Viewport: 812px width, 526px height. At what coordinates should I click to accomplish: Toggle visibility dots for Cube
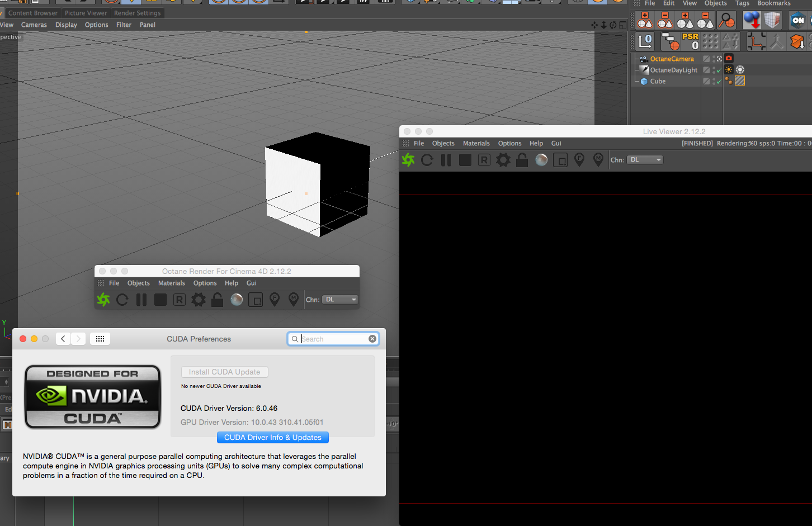714,81
